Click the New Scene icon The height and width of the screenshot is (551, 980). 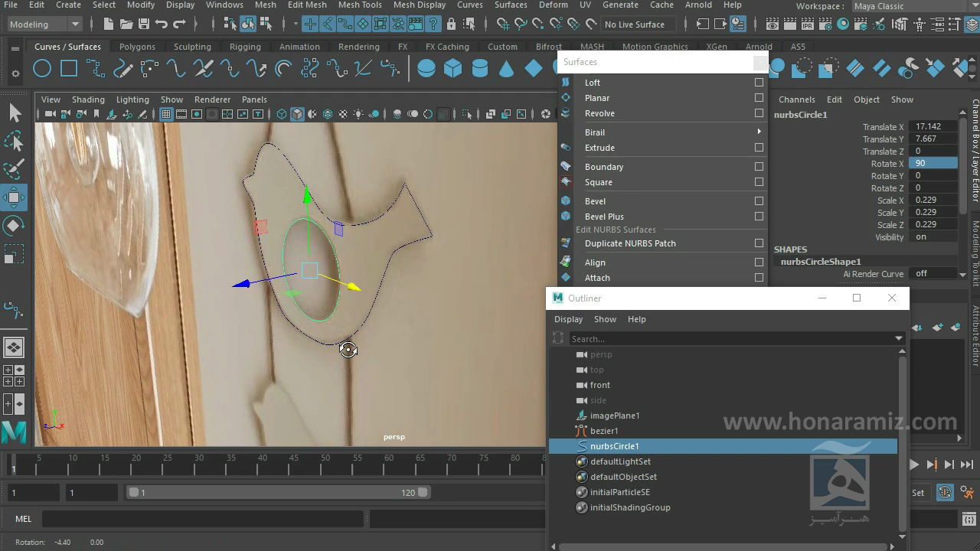[108, 24]
